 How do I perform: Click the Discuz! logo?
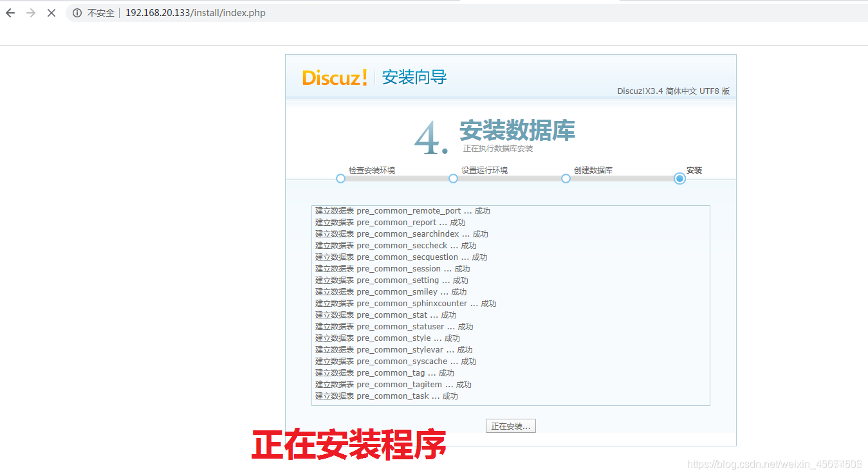point(335,78)
